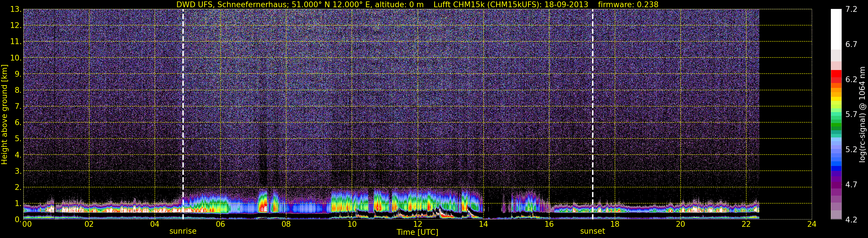
Task: Click the colorbar value label 6.2
Action: click(851, 79)
